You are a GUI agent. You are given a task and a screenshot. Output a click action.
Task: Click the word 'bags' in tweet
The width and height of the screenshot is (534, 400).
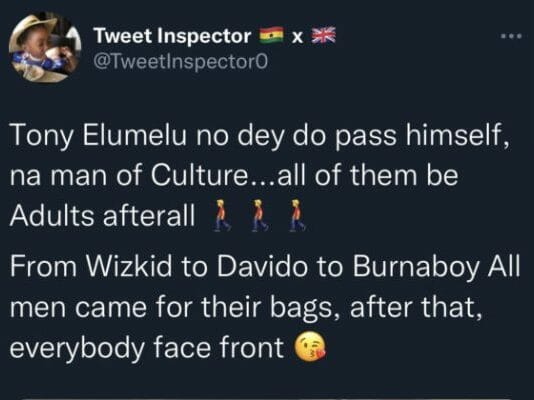tap(301, 308)
